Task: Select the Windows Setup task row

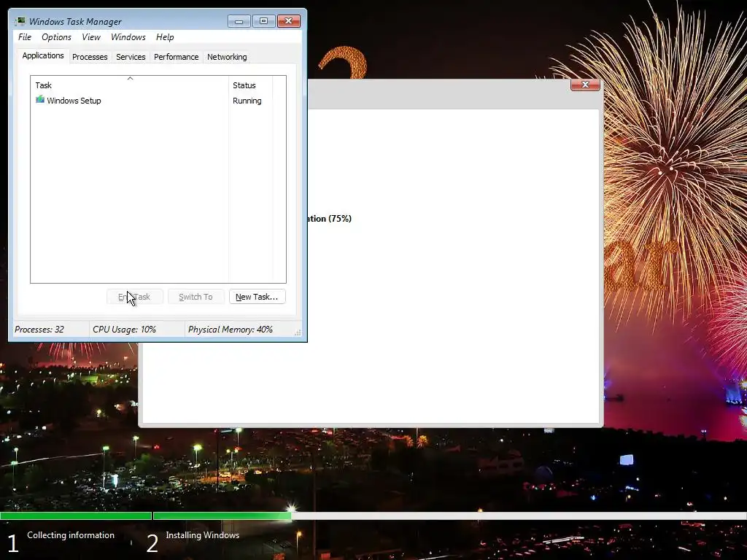Action: pos(153,101)
